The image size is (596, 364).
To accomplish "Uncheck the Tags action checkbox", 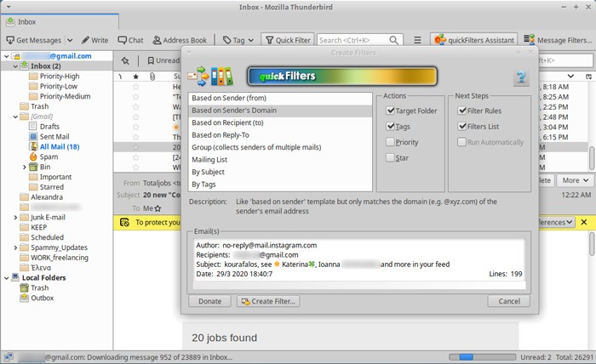I will click(390, 126).
